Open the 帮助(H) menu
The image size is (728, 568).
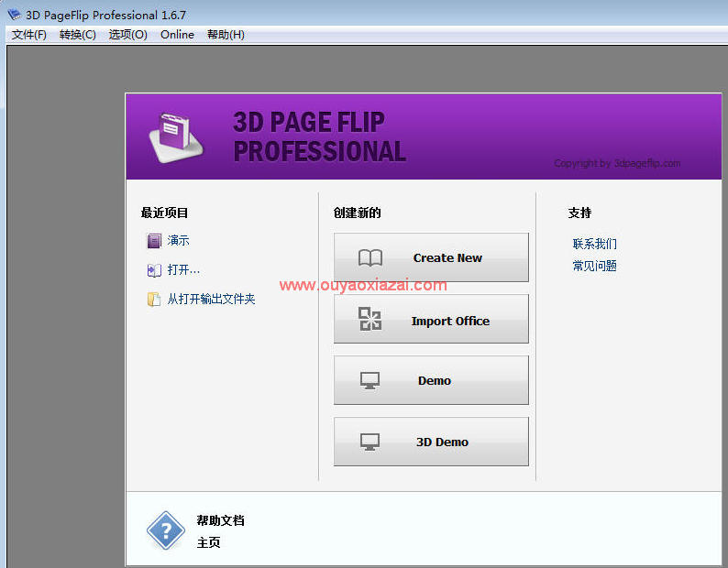point(226,35)
